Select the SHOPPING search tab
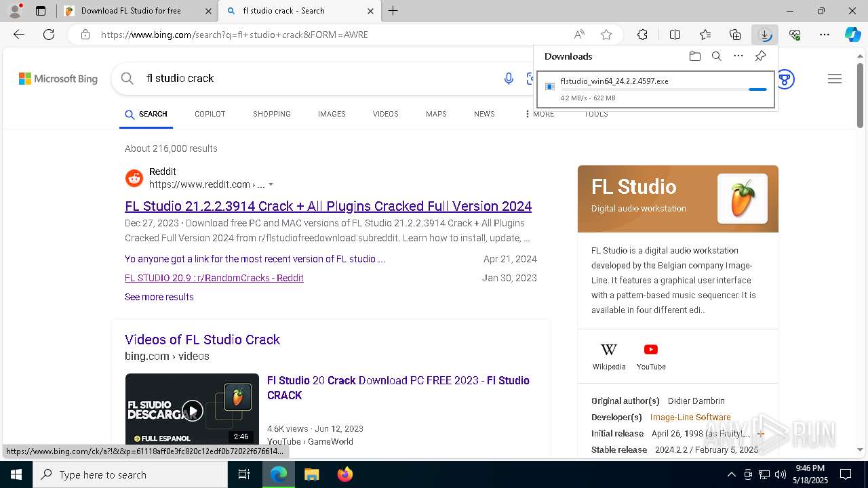The width and height of the screenshot is (868, 488). click(272, 114)
